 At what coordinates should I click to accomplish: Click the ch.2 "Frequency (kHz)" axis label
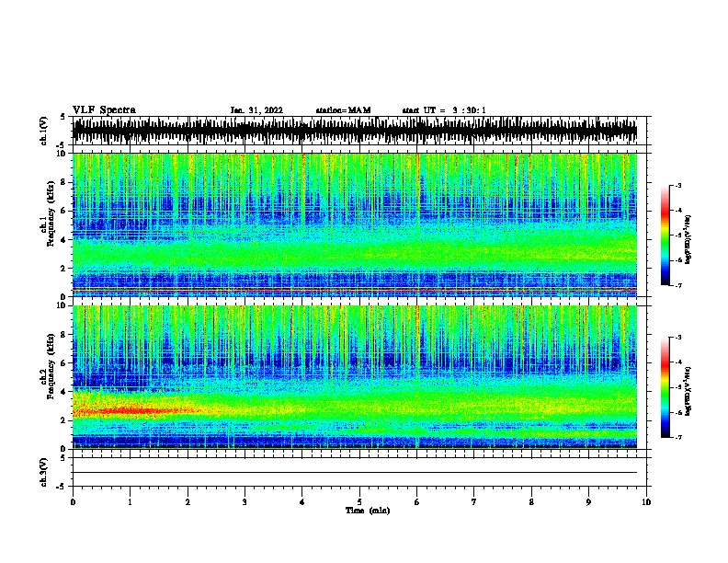pos(51,366)
